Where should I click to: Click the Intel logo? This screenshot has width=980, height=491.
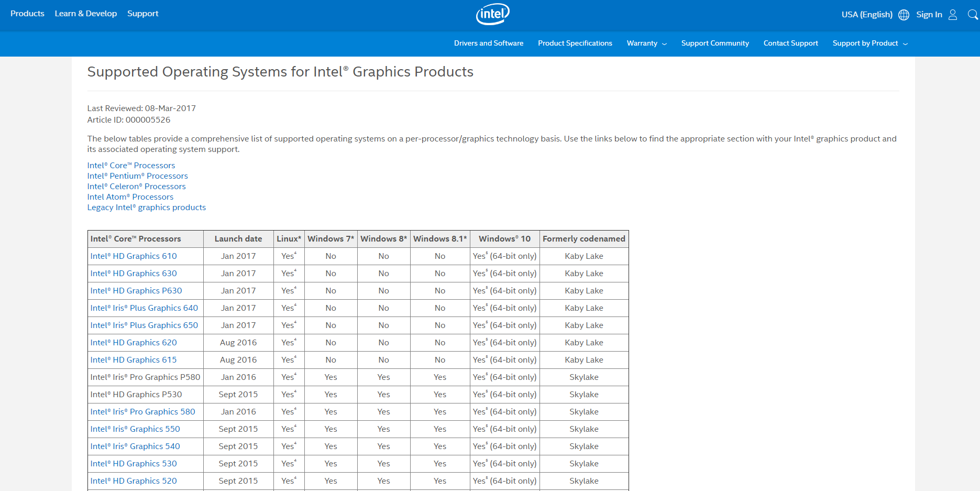492,14
